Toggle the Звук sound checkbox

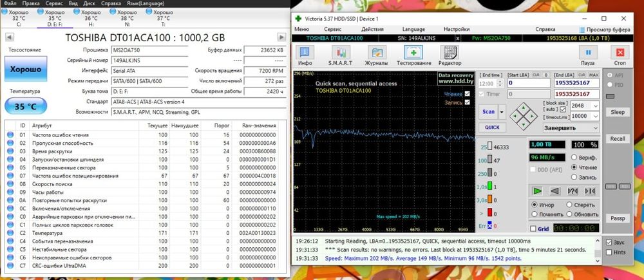pyautogui.click(x=609, y=242)
